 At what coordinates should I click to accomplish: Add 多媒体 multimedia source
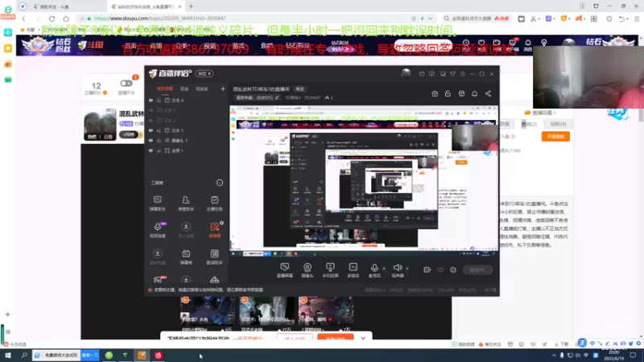tap(353, 270)
